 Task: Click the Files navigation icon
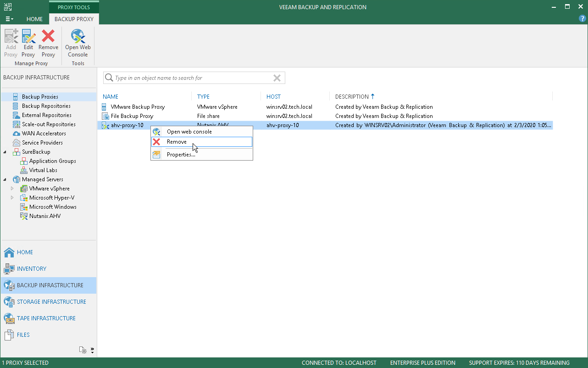[x=9, y=335]
